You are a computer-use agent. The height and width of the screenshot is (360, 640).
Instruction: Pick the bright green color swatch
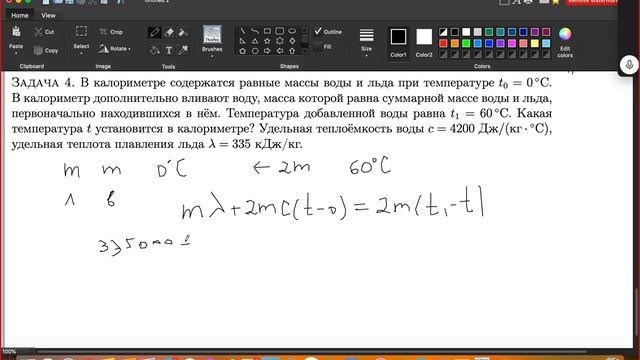click(x=466, y=43)
